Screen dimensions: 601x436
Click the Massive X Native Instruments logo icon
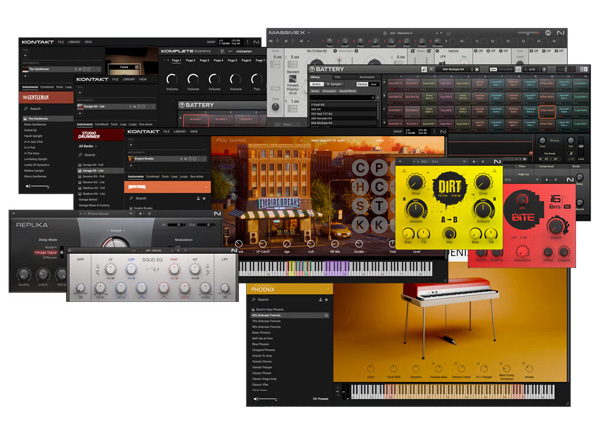coord(560,33)
